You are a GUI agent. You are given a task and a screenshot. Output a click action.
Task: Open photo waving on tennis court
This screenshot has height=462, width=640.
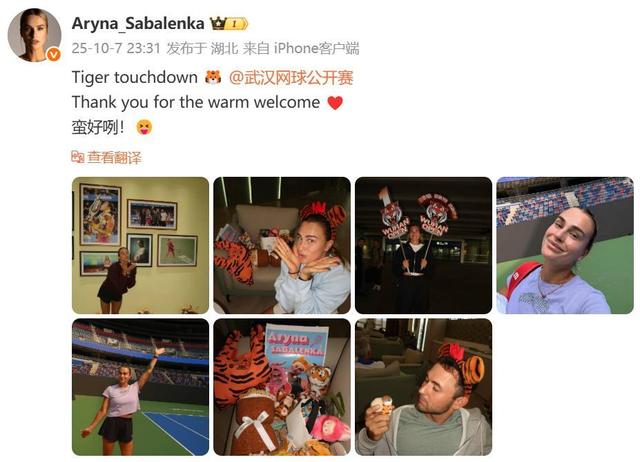tap(140, 387)
